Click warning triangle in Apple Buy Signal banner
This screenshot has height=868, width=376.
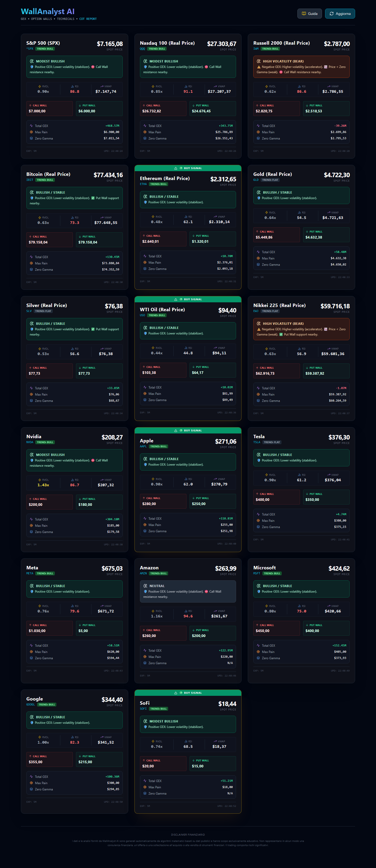click(x=176, y=431)
